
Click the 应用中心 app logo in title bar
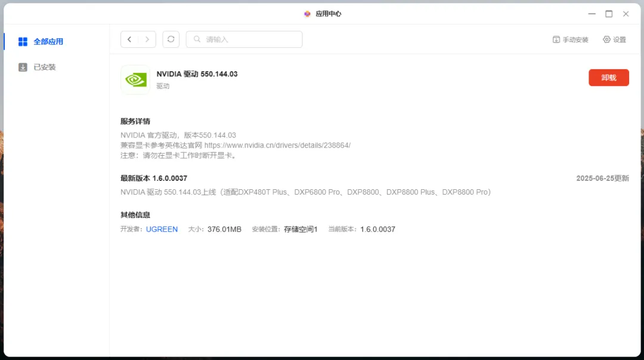coord(307,14)
